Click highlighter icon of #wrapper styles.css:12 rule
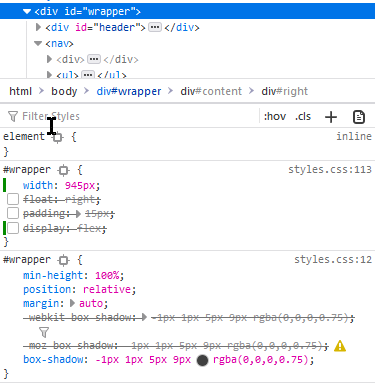Viewport: 375px width, 384px height. (x=63, y=260)
